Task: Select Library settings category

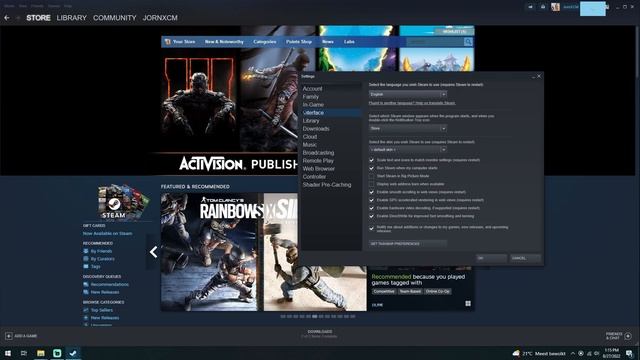Action: pyautogui.click(x=311, y=121)
